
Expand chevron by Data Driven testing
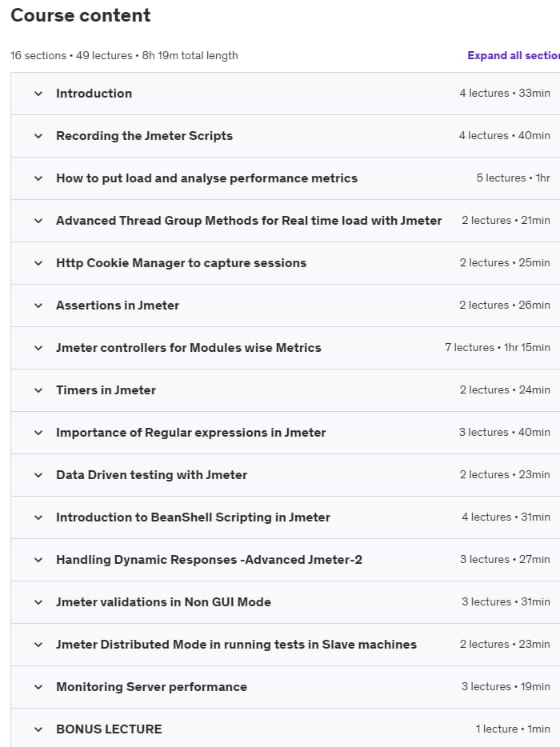click(38, 475)
